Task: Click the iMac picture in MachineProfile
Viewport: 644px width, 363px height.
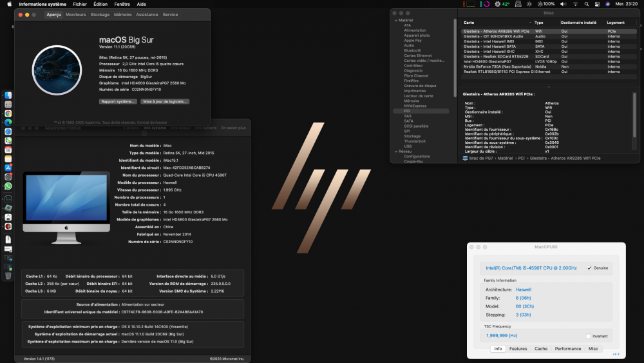Action: pyautogui.click(x=66, y=208)
